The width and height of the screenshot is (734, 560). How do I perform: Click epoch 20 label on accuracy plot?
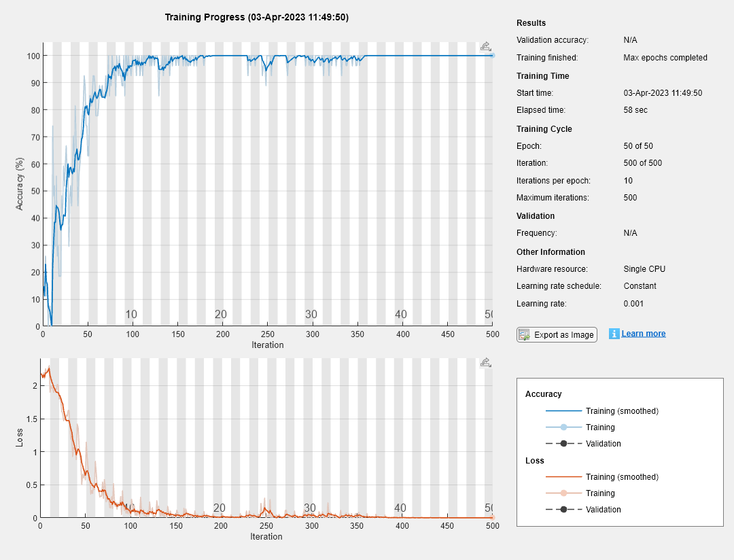(x=220, y=314)
